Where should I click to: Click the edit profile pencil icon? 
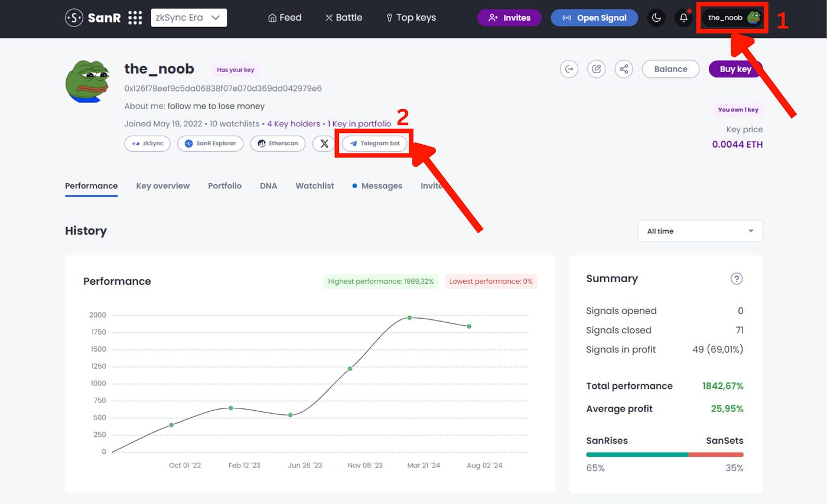click(597, 69)
